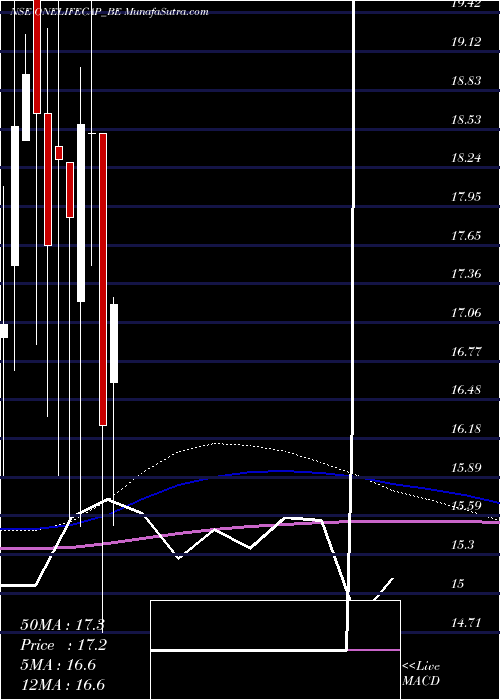The image size is (500, 700).
Task: Click the pink moving average line
Action: (x=250, y=527)
